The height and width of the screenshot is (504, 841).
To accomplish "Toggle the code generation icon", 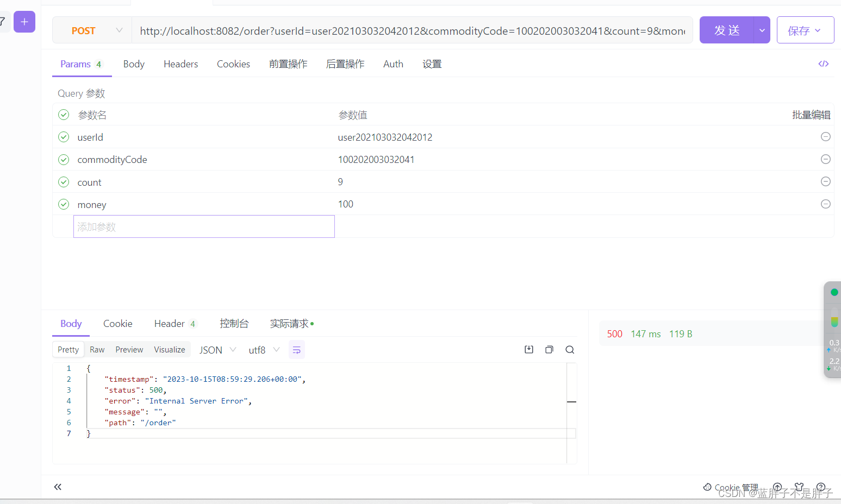I will (823, 64).
